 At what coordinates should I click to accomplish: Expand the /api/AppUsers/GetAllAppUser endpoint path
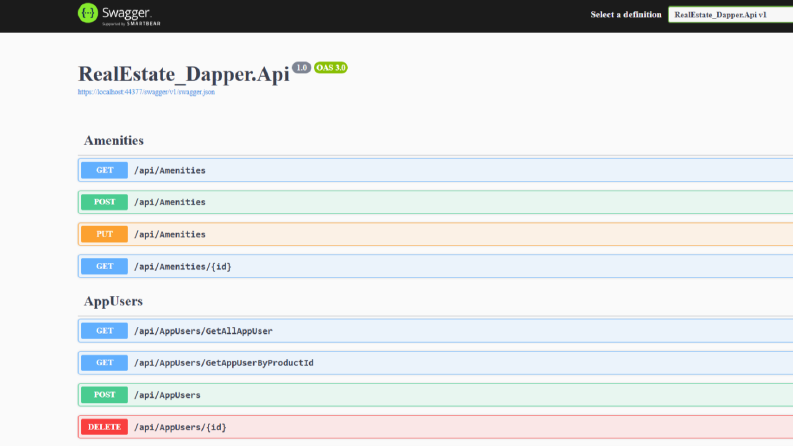tap(203, 331)
